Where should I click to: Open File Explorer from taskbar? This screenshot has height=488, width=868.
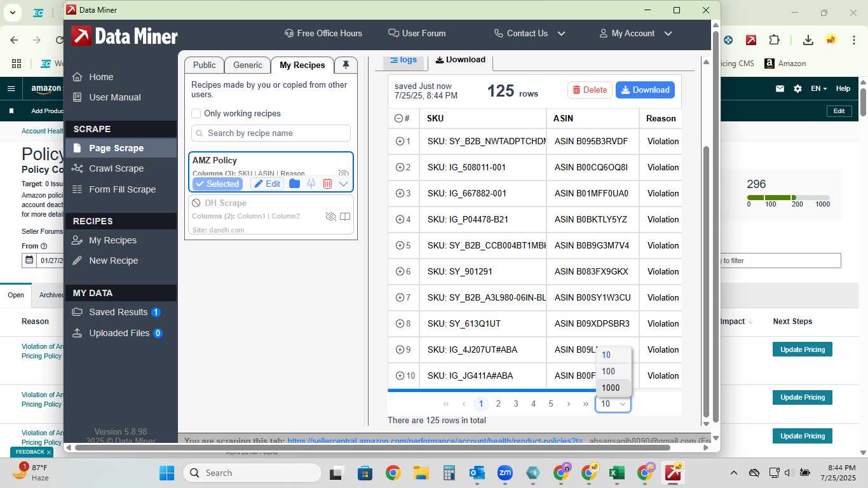pyautogui.click(x=421, y=473)
